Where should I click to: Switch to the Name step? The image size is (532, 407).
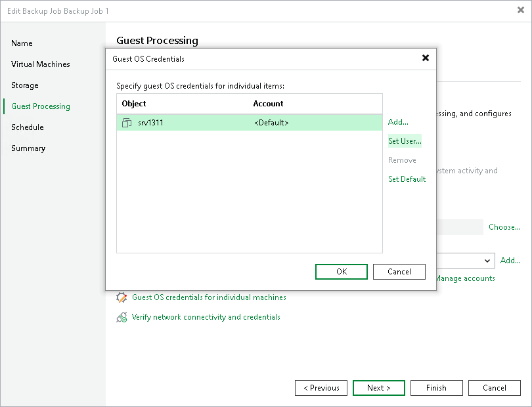(x=22, y=43)
